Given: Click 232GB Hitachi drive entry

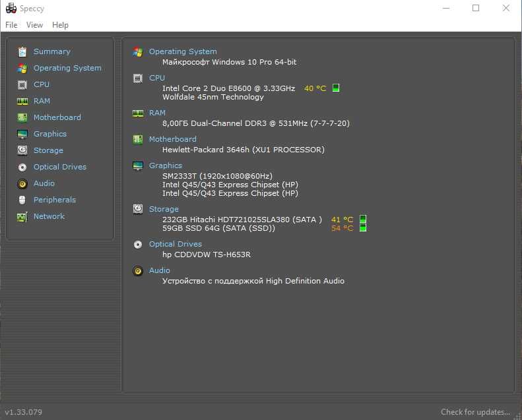Looking at the screenshot, I should pos(242,220).
